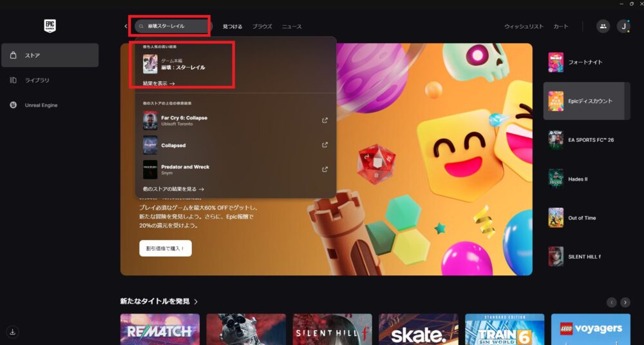
Task: Click external link icon for Predator and Wreck
Action: [x=325, y=170]
